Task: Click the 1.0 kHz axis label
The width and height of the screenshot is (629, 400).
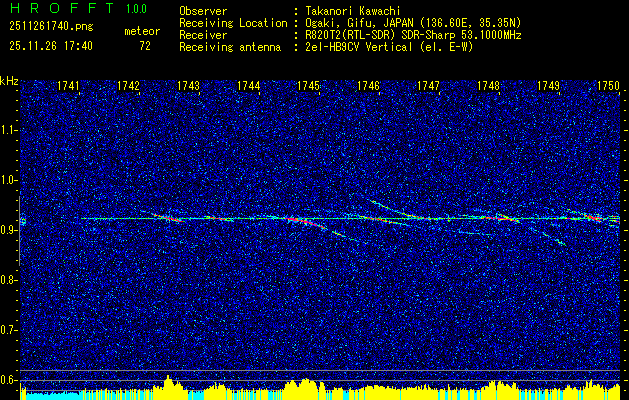Action: (x=9, y=181)
